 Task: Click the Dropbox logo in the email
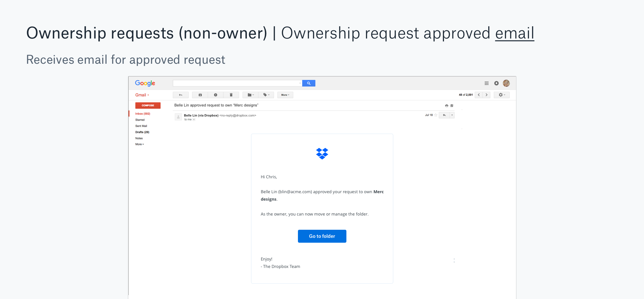tap(322, 154)
